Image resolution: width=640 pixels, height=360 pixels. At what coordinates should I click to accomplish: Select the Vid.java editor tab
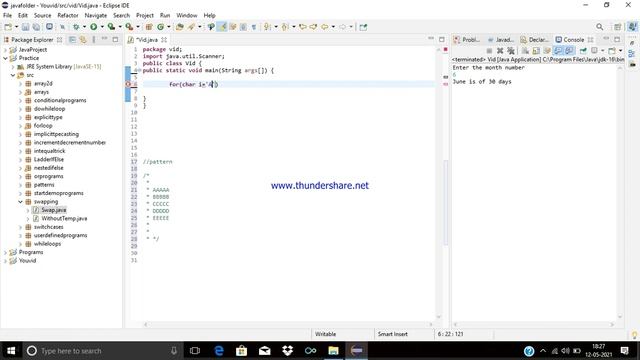[x=147, y=40]
